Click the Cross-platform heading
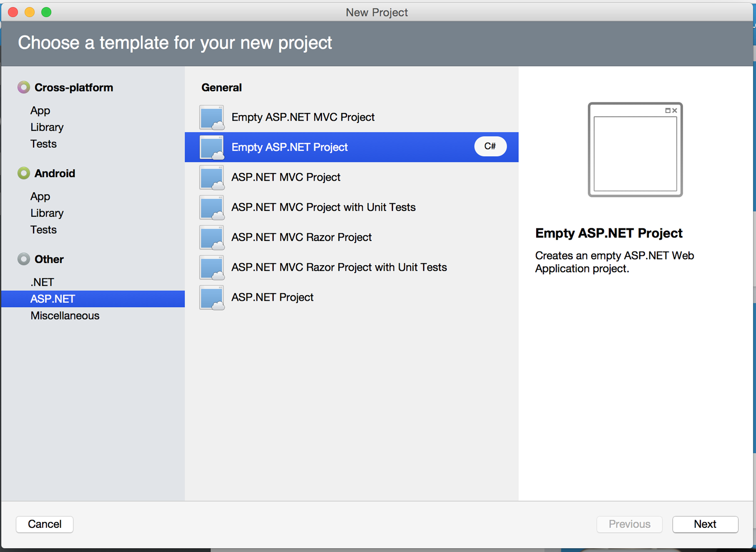 point(74,87)
